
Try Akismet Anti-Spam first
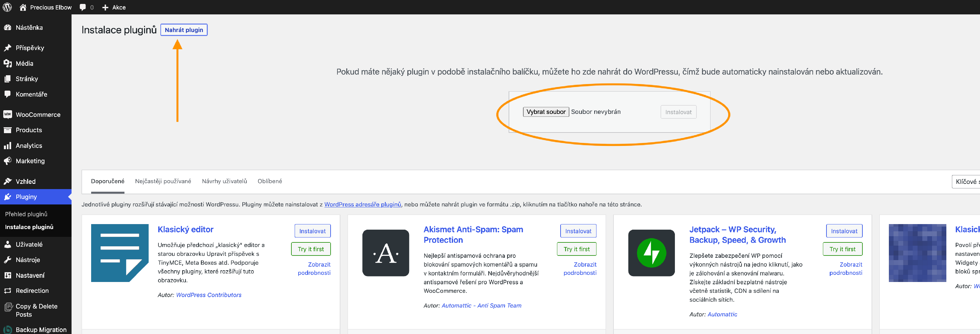point(577,249)
